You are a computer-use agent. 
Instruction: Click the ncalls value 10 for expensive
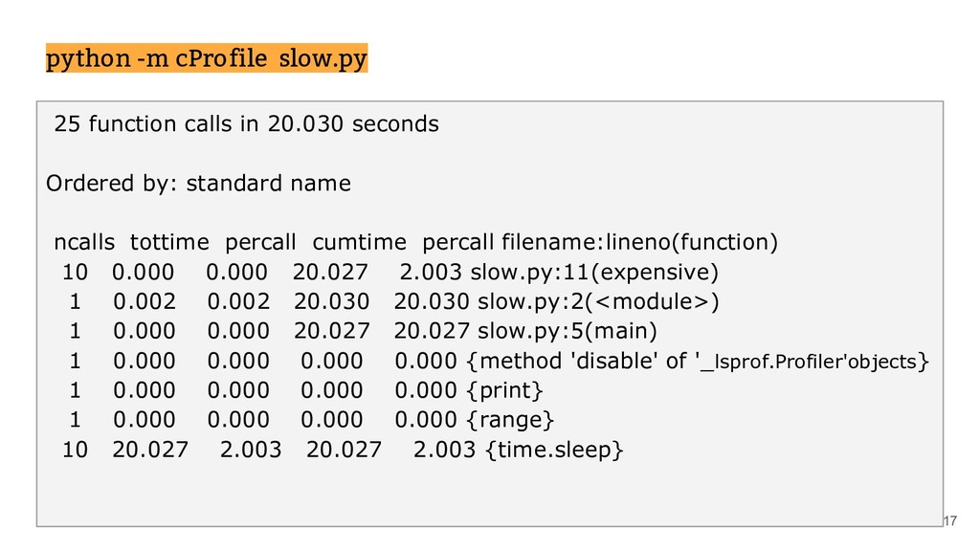pos(75,273)
